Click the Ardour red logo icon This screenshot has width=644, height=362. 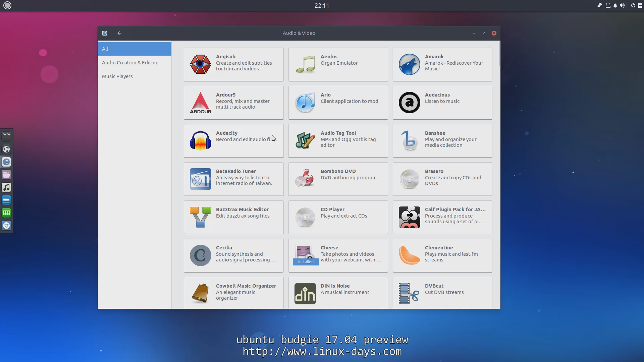click(x=200, y=103)
